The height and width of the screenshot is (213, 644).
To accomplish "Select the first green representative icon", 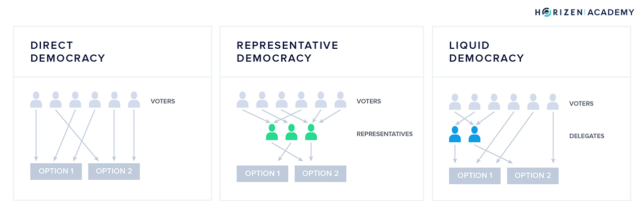I will coord(272,132).
